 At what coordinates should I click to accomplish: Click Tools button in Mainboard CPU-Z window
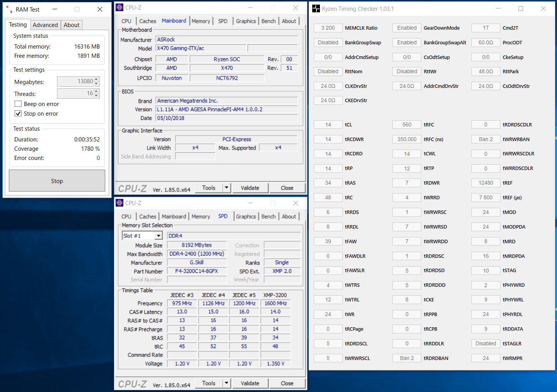[x=209, y=188]
